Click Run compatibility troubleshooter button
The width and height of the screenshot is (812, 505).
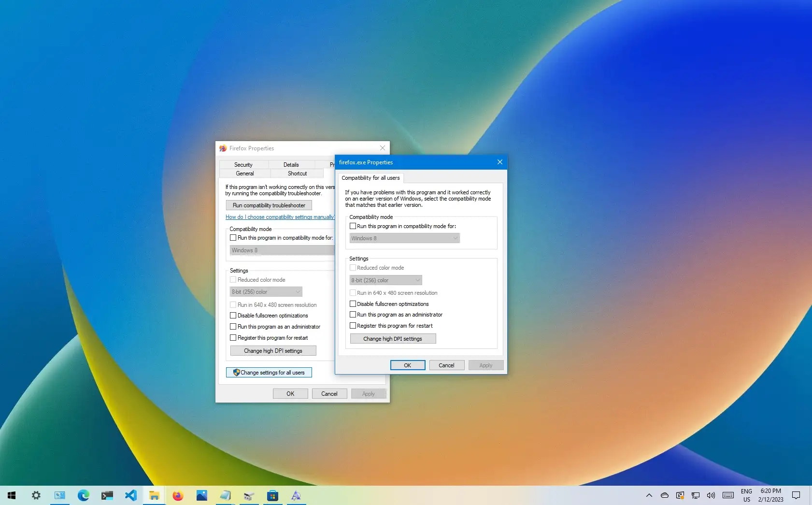coord(269,205)
